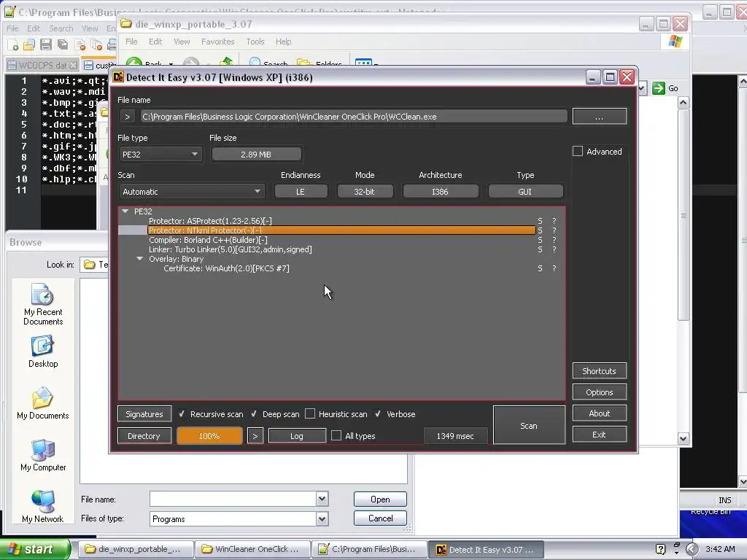Click the Directory button
The image size is (747, 560).
[x=144, y=436]
